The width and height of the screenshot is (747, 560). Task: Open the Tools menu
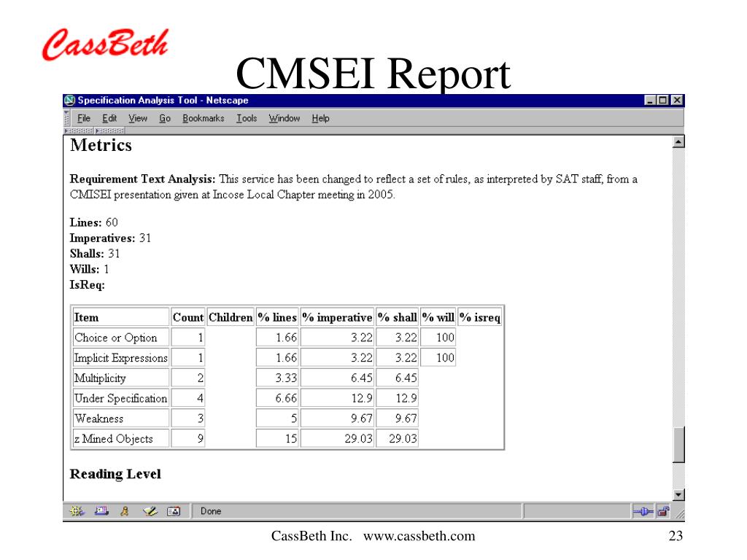(247, 118)
